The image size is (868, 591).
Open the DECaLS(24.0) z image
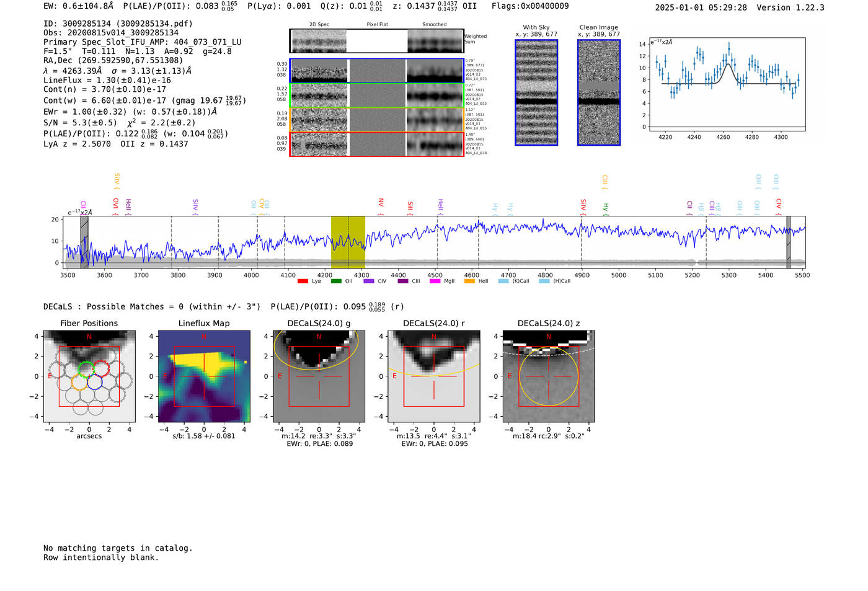point(549,376)
